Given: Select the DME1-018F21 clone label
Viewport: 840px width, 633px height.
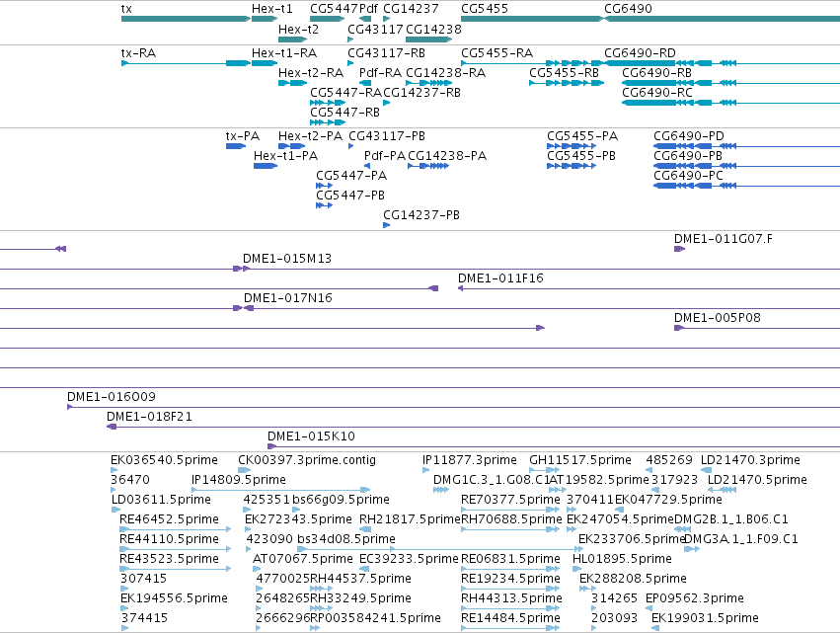Looking at the screenshot, I should pyautogui.click(x=149, y=417).
